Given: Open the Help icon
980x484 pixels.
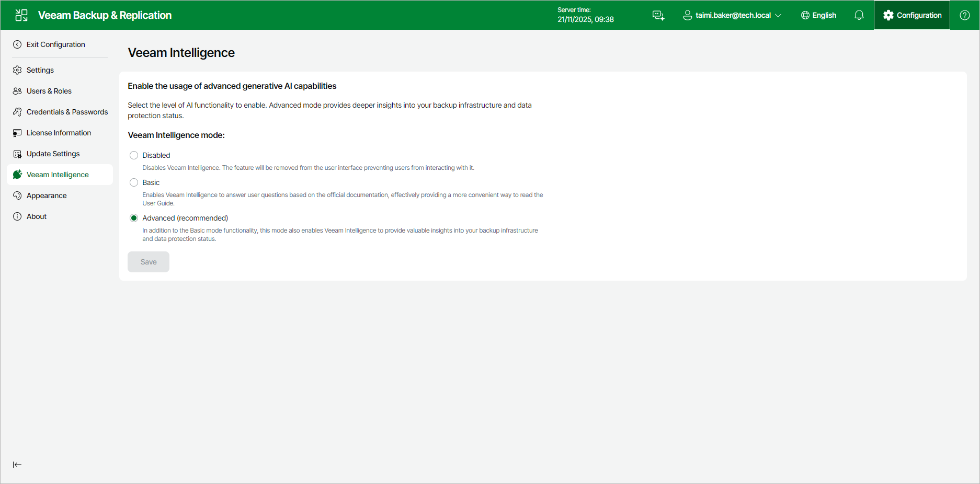Looking at the screenshot, I should click(x=964, y=15).
